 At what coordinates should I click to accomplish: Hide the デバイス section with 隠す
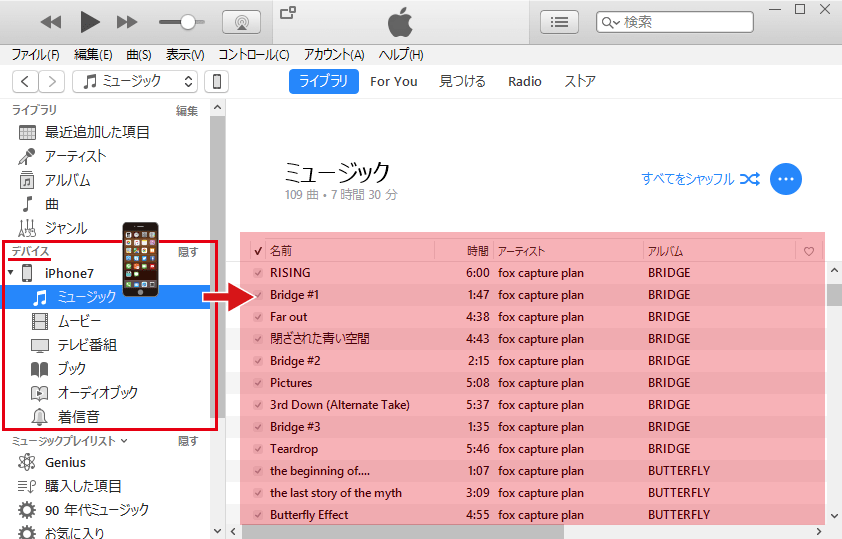(188, 252)
